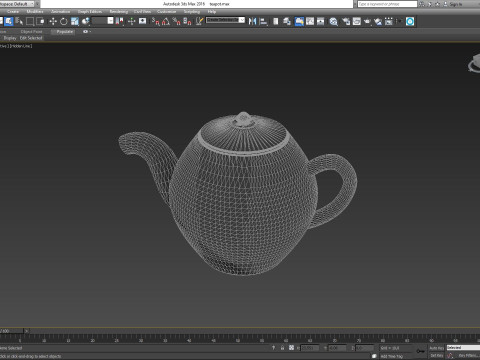Toggle the highlighted Ribbon icon

pos(299,21)
